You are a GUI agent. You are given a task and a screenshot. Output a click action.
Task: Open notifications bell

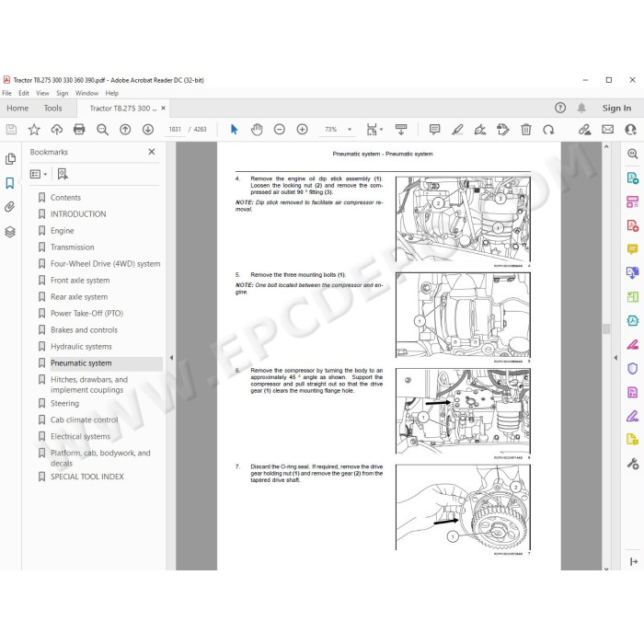point(581,108)
